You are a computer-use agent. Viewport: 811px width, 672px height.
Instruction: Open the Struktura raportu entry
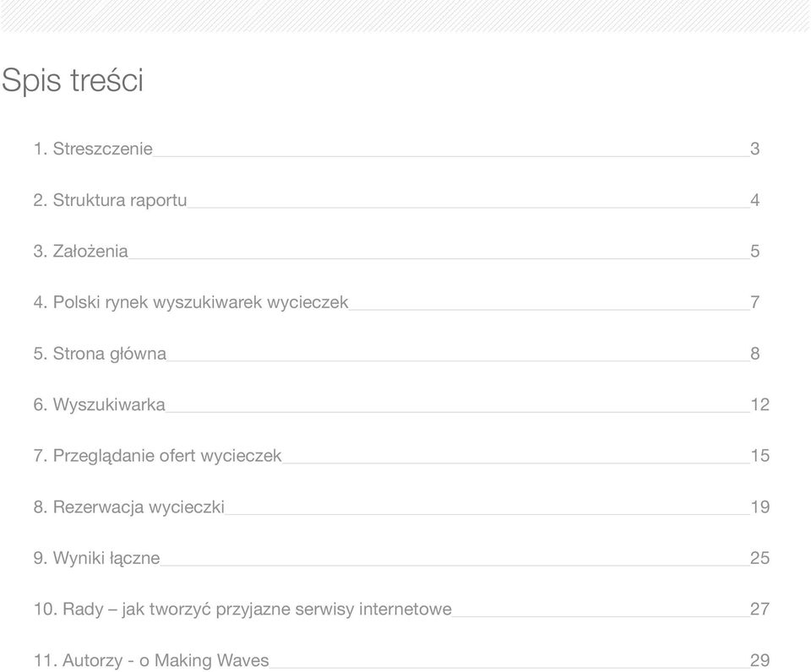click(x=110, y=200)
